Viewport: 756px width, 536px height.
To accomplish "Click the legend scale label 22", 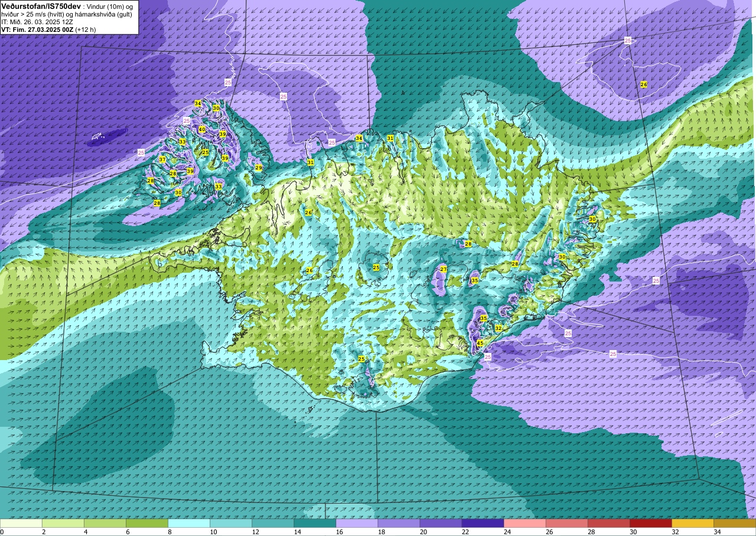I will pos(465,532).
